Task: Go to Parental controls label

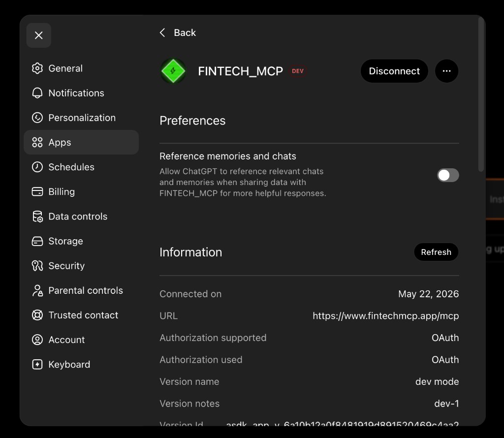Action: (x=86, y=290)
